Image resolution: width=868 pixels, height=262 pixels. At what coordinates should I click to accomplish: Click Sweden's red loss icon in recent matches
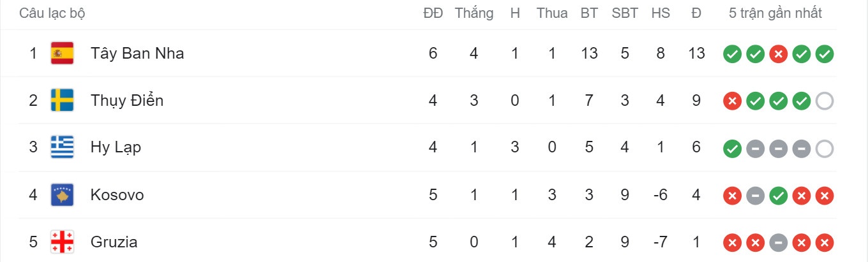click(x=732, y=101)
